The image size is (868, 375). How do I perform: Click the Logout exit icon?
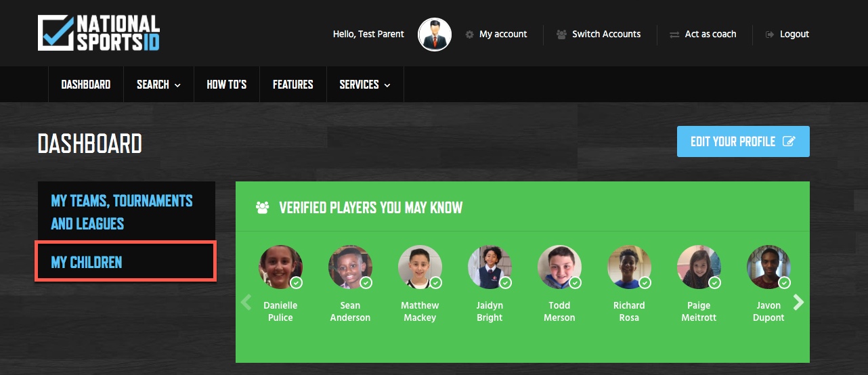point(770,35)
